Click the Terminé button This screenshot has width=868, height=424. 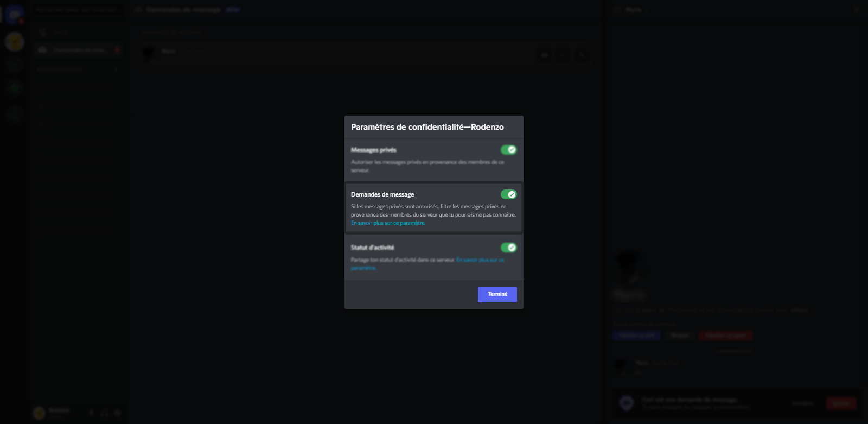(x=497, y=294)
